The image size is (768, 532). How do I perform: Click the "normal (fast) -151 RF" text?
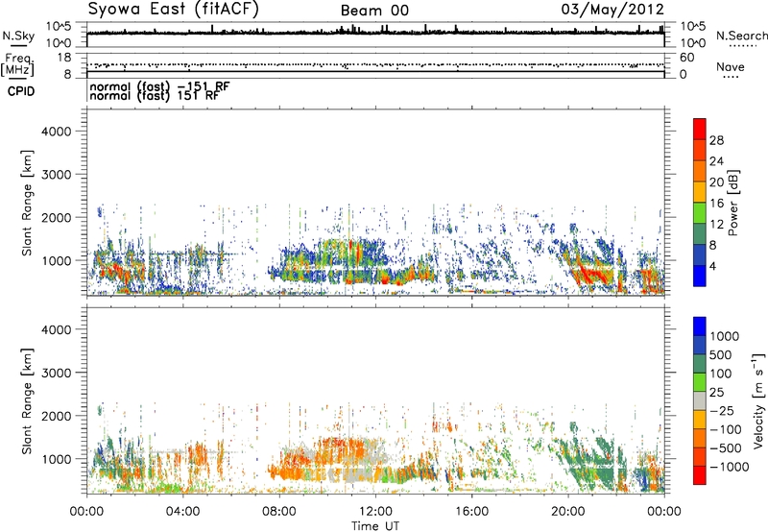tap(159, 86)
